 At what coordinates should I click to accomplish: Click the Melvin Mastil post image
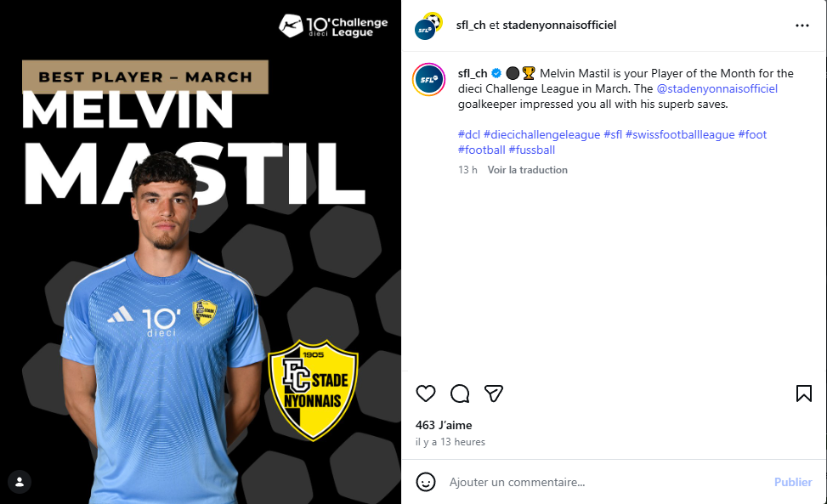(x=201, y=252)
